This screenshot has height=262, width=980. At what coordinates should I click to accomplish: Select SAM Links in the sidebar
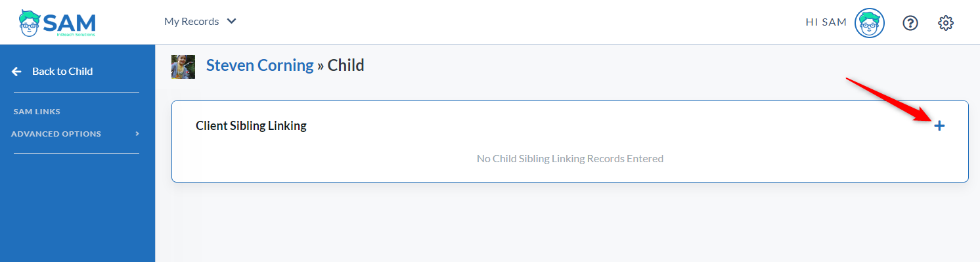point(37,112)
